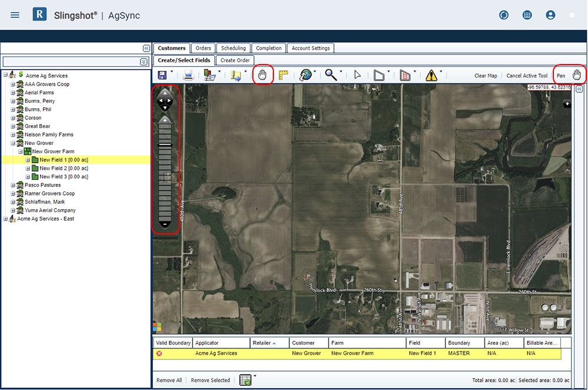Open the Account Settings tab
Viewport: 588px width, 390px height.
click(x=310, y=48)
